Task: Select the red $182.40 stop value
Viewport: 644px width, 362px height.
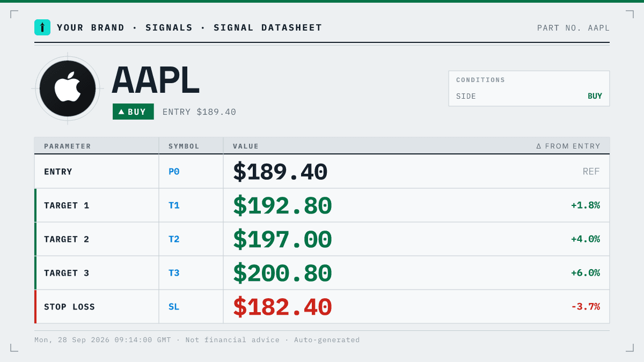Action: pyautogui.click(x=282, y=307)
